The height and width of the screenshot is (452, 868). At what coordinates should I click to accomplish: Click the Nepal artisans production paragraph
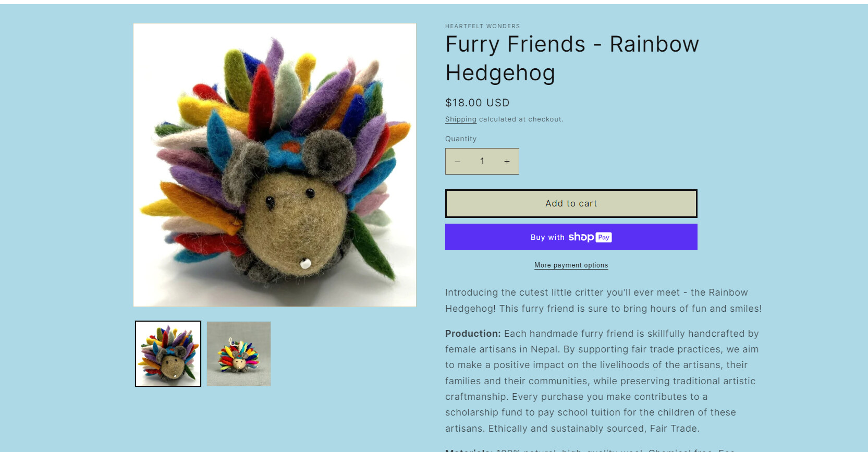point(602,381)
